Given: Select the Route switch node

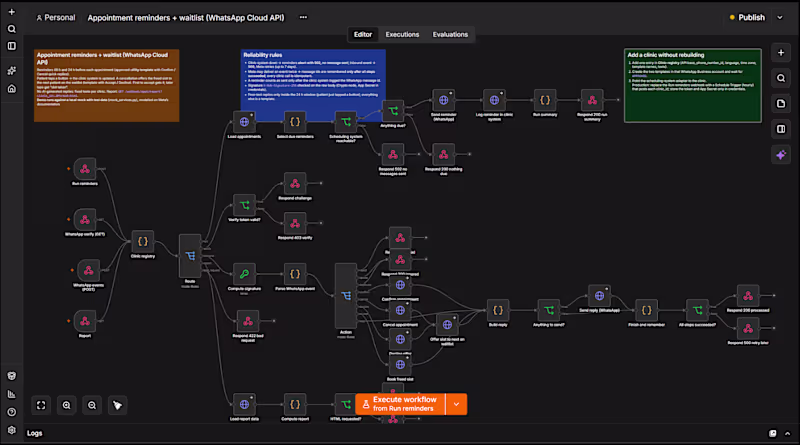Looking at the screenshot, I should pyautogui.click(x=190, y=256).
